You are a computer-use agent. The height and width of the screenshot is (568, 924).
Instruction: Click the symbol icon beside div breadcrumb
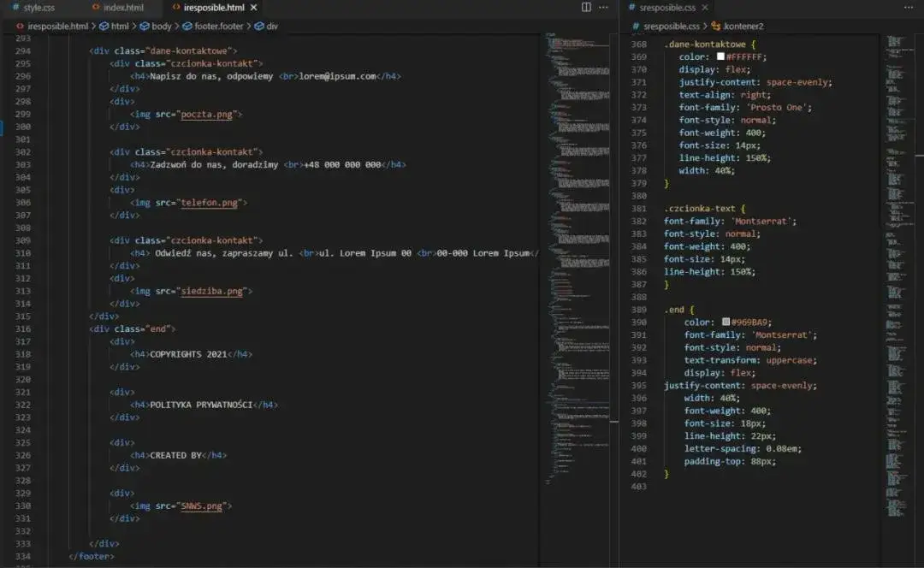(259, 26)
